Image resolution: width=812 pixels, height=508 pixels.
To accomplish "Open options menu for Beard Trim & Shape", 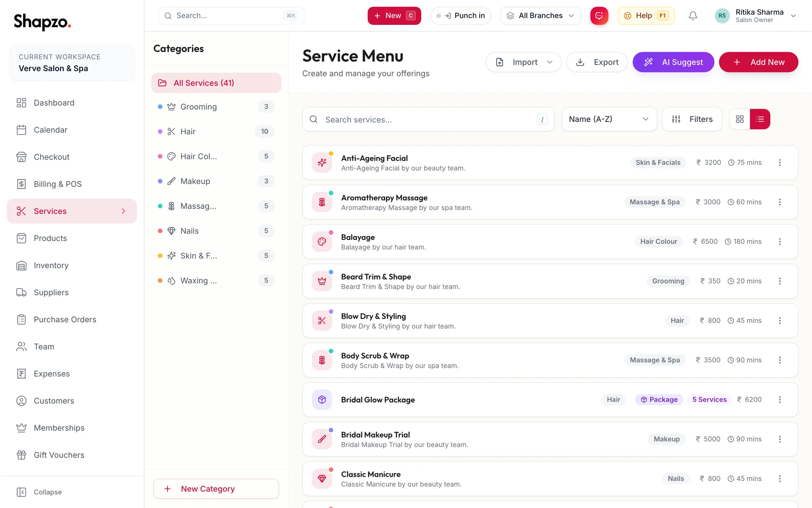I will (x=780, y=281).
